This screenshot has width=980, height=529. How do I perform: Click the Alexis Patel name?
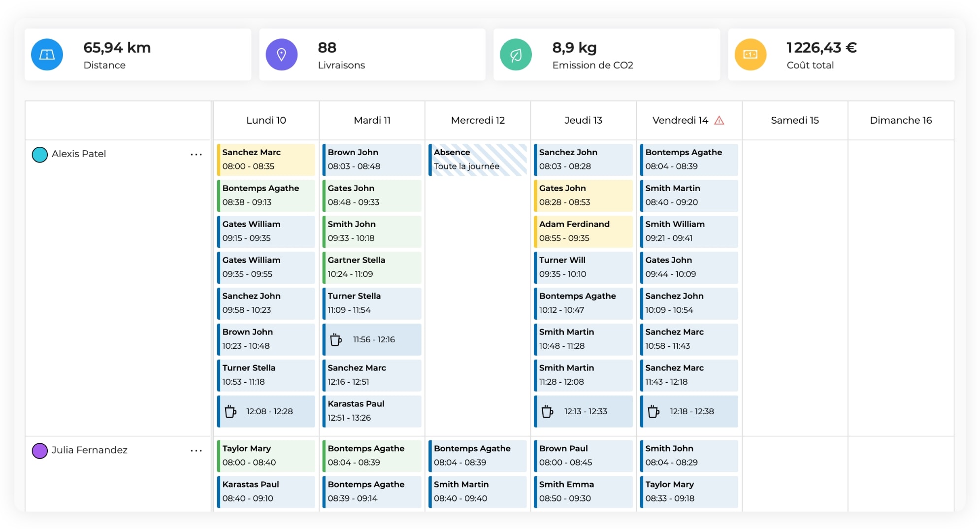click(79, 154)
